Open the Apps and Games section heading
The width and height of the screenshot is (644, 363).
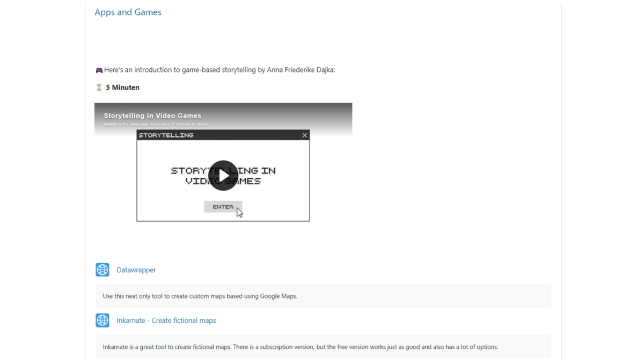pyautogui.click(x=128, y=12)
